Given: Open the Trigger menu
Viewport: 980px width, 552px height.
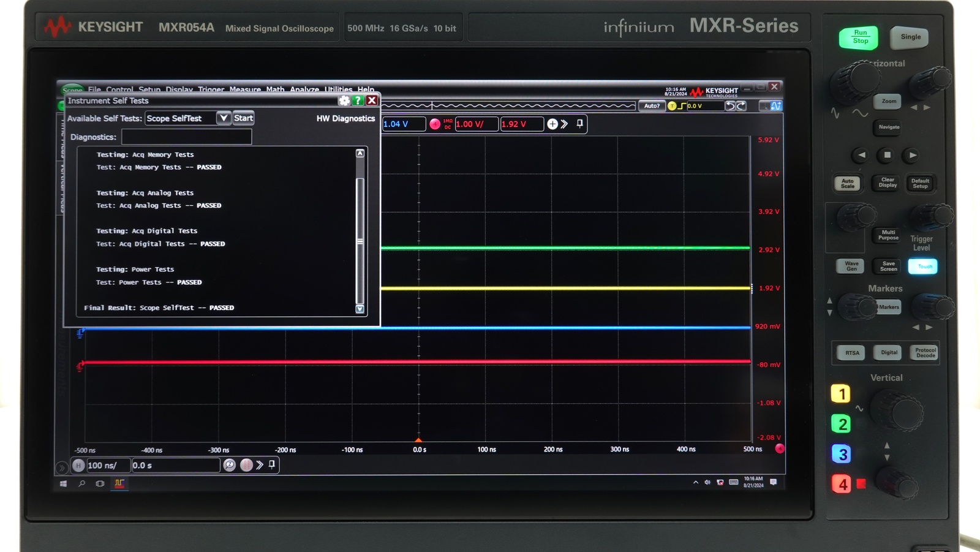Looking at the screenshot, I should pos(211,89).
